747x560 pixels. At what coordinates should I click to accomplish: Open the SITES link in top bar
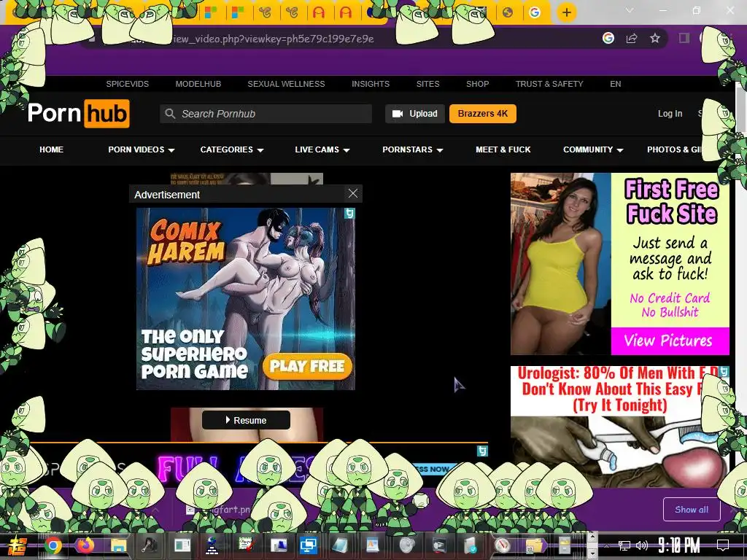pos(427,84)
